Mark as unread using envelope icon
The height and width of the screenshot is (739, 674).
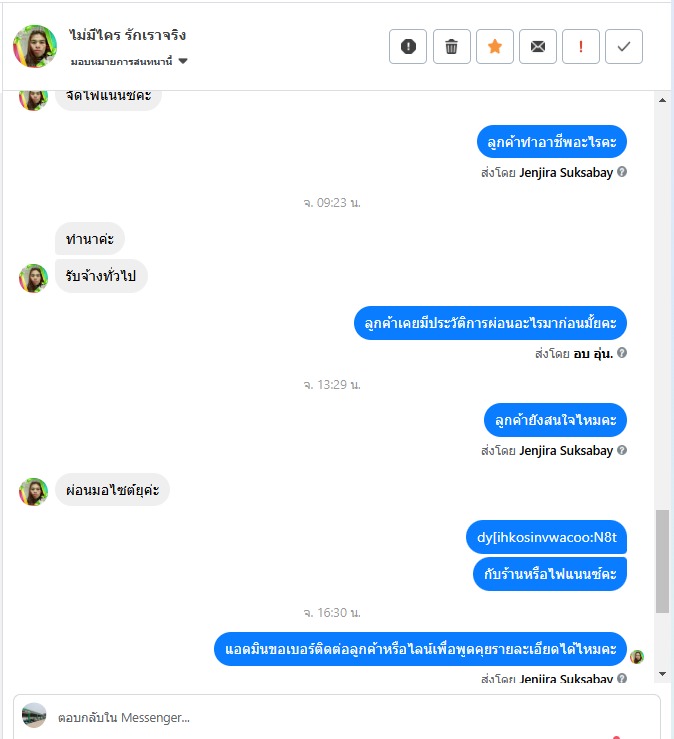pos(538,46)
